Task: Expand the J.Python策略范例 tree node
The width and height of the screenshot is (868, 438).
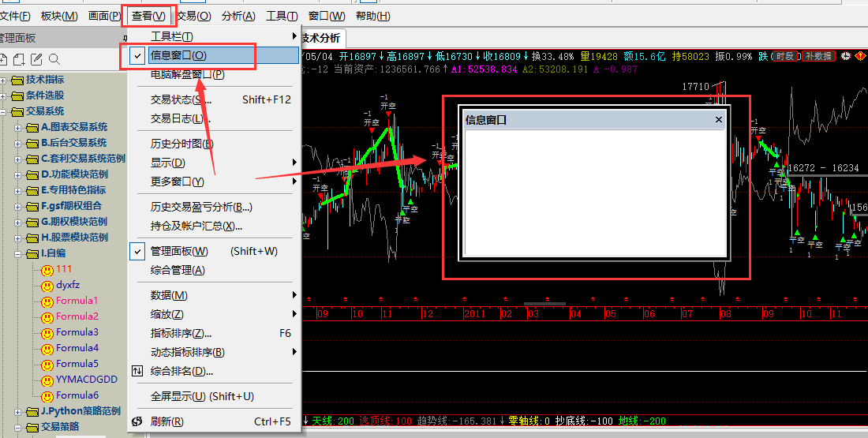Action: [17, 412]
